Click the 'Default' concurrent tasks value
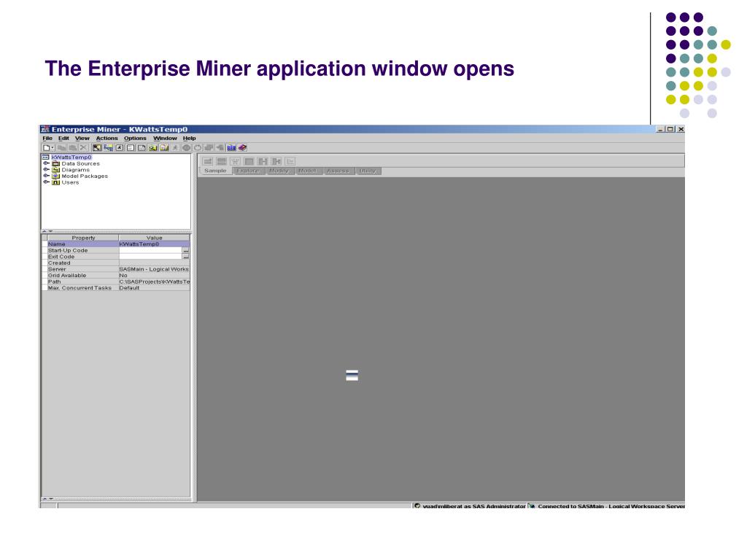The height and width of the screenshot is (560, 747). pyautogui.click(x=129, y=287)
